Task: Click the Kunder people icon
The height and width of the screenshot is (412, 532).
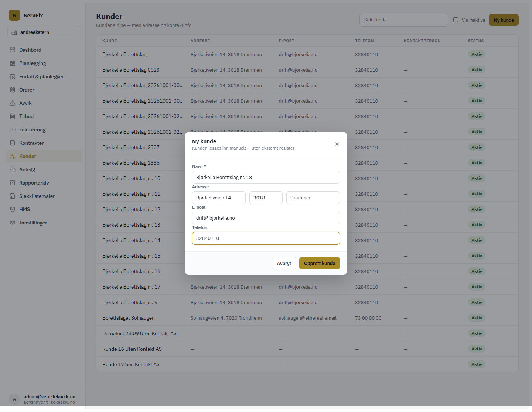Action: point(13,156)
